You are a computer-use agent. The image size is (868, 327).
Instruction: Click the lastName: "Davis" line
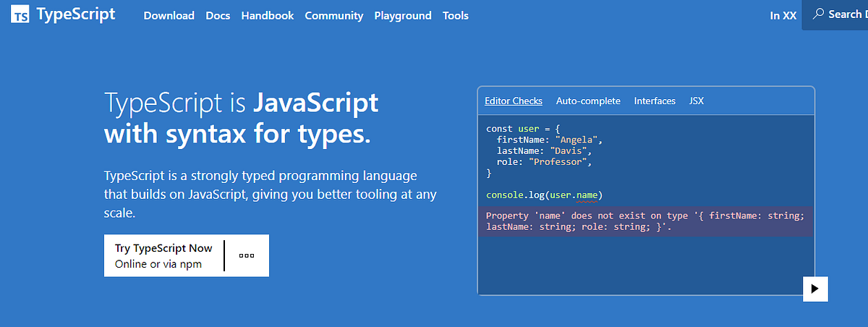[544, 151]
